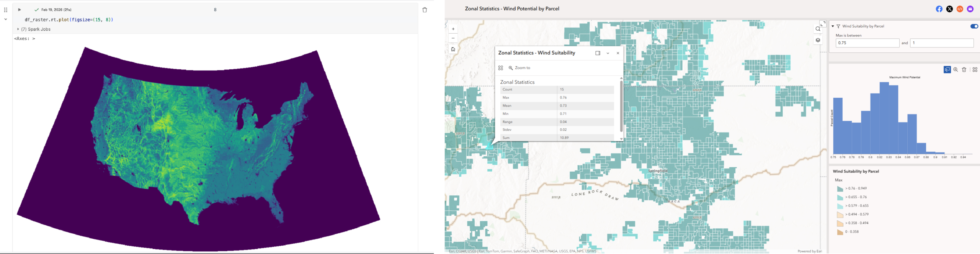Screen dimensions: 980x254
Task: Zoom out on the map with minus
Action: tap(453, 38)
